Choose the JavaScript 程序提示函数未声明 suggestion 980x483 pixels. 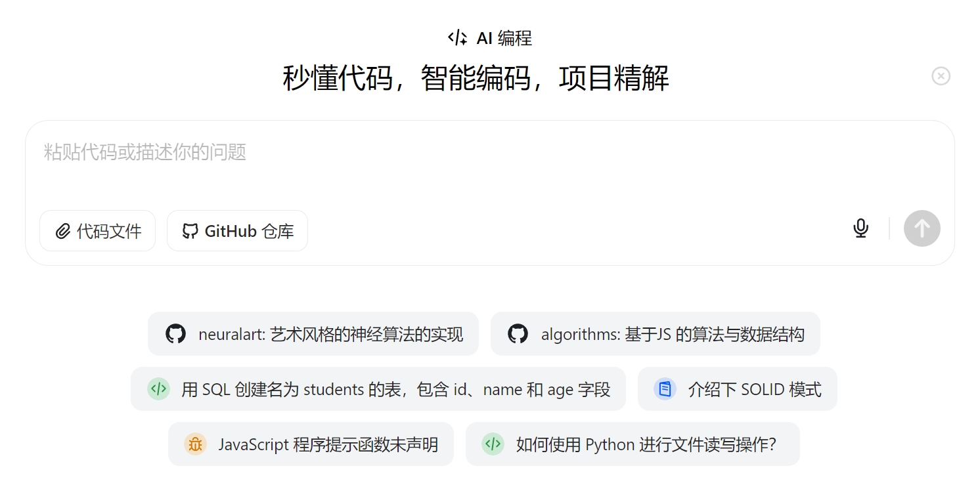coord(328,445)
